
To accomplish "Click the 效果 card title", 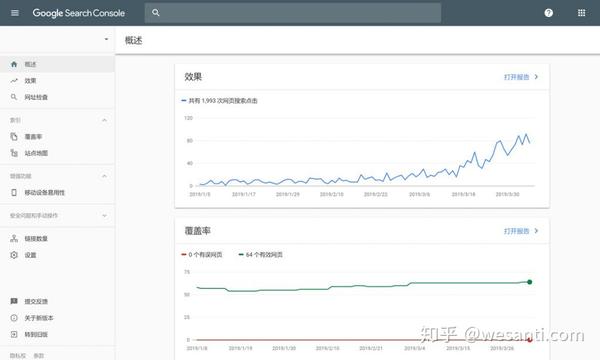I will click(x=193, y=77).
